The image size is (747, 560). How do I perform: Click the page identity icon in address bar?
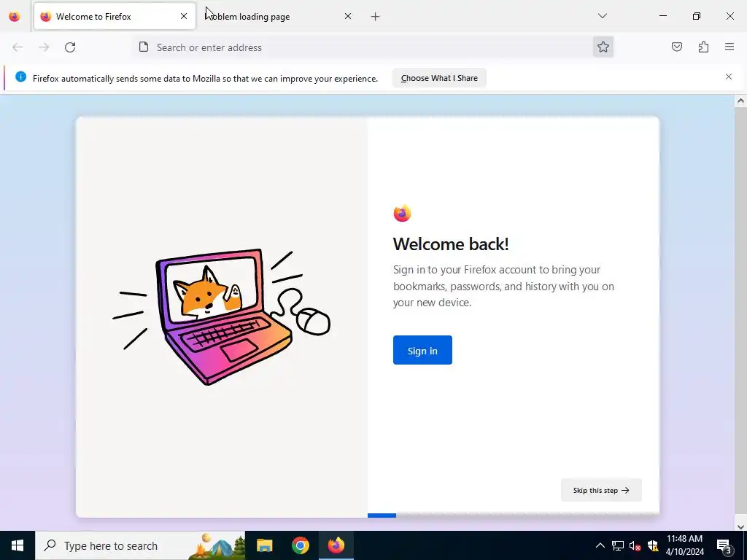tap(144, 47)
